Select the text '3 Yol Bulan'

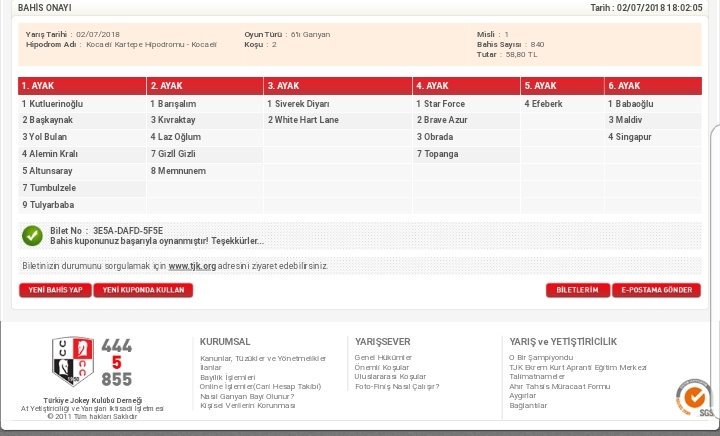point(45,137)
